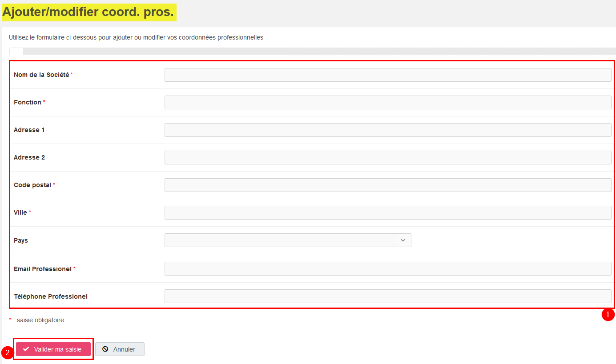The image size is (616, 364).
Task: Open the Pays dropdown list
Action: 288,240
